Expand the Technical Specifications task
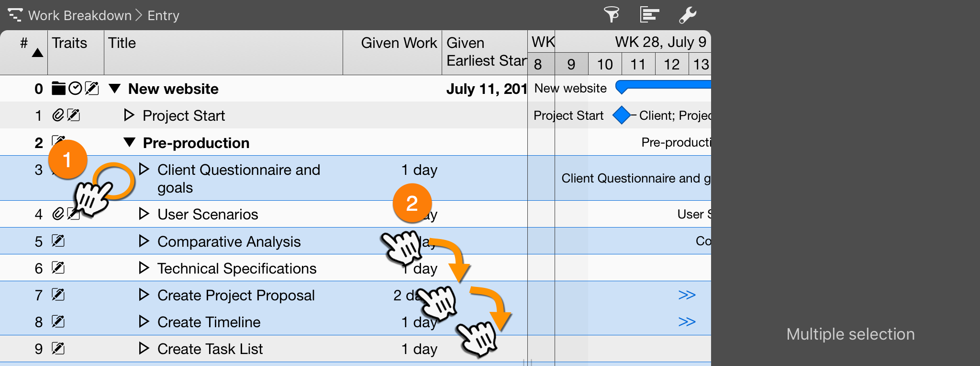Image resolution: width=980 pixels, height=366 pixels. pos(144,268)
